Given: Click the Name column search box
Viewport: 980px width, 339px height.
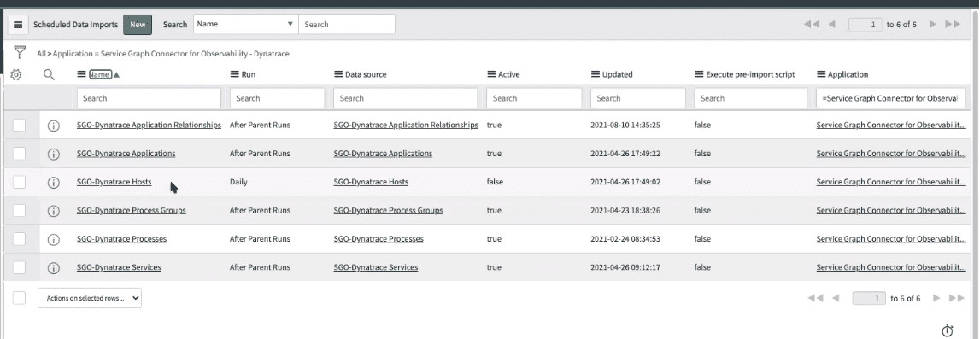Looking at the screenshot, I should 149,98.
